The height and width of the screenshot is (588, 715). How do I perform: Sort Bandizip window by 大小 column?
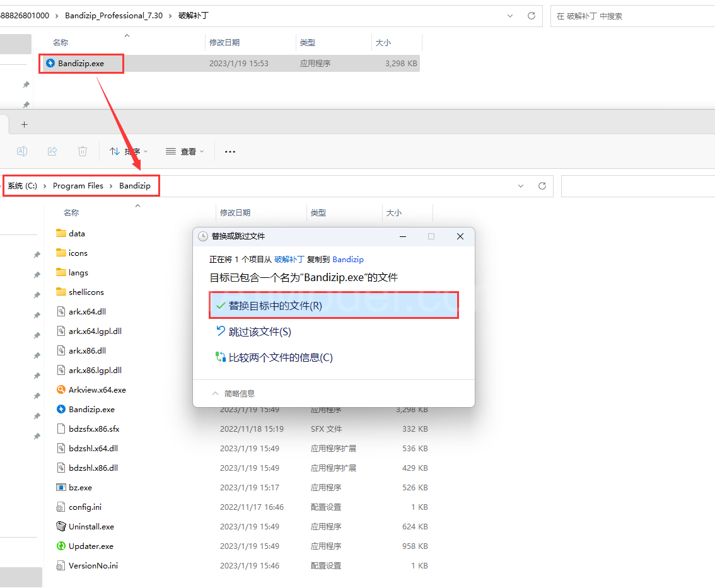394,213
